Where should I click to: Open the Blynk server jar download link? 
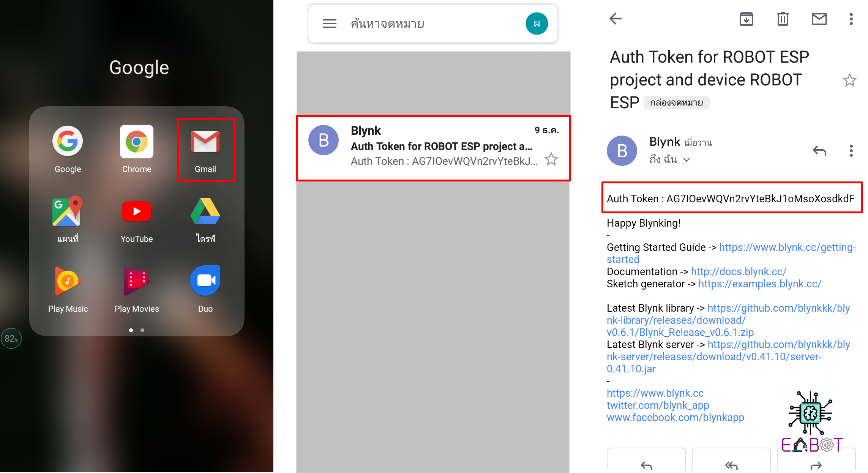pos(728,356)
